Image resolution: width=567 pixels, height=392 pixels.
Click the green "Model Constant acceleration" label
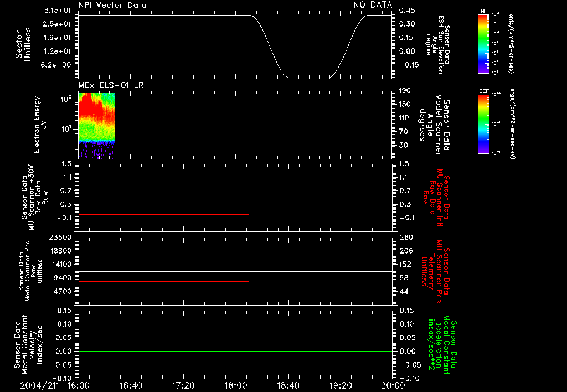pos(443,345)
